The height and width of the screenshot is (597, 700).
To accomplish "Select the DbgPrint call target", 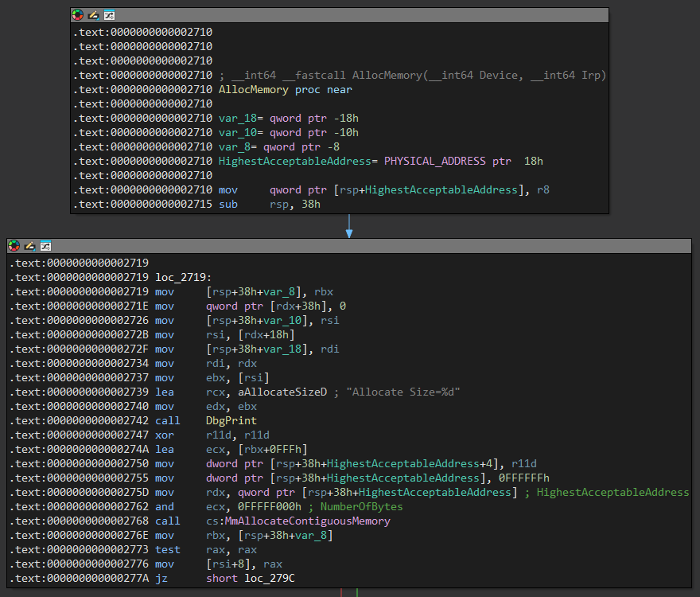I will point(231,420).
